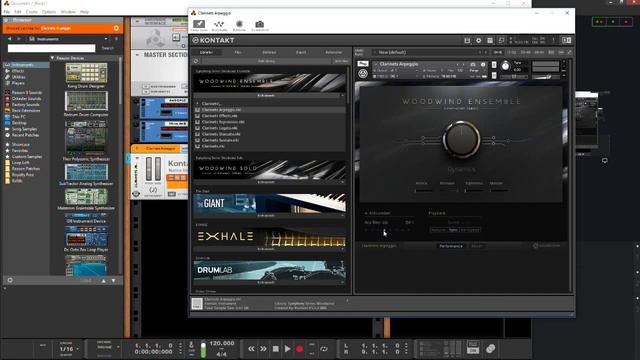Click the stop button in transport

coord(276,349)
